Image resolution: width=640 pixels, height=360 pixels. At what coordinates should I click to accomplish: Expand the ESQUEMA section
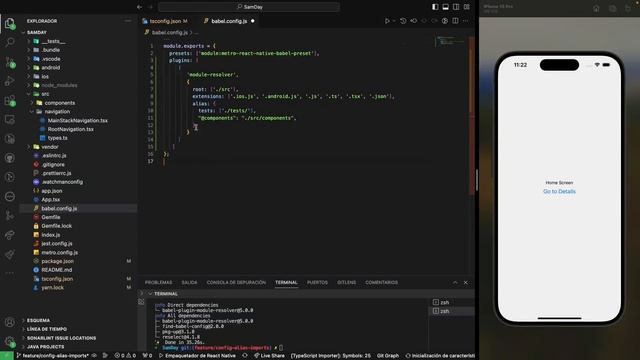[x=38, y=320]
